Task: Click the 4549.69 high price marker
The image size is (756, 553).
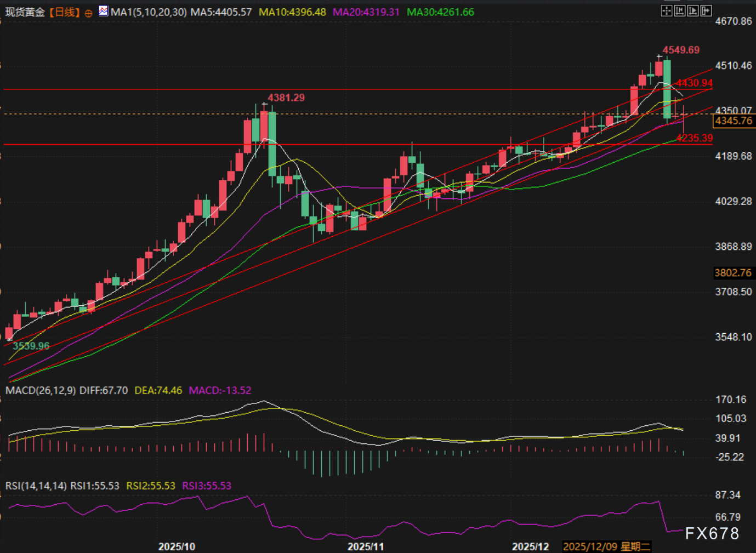Action: [681, 50]
